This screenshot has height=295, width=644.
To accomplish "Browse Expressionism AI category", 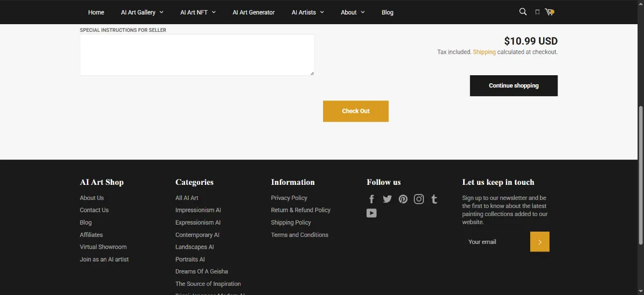I will (x=198, y=222).
